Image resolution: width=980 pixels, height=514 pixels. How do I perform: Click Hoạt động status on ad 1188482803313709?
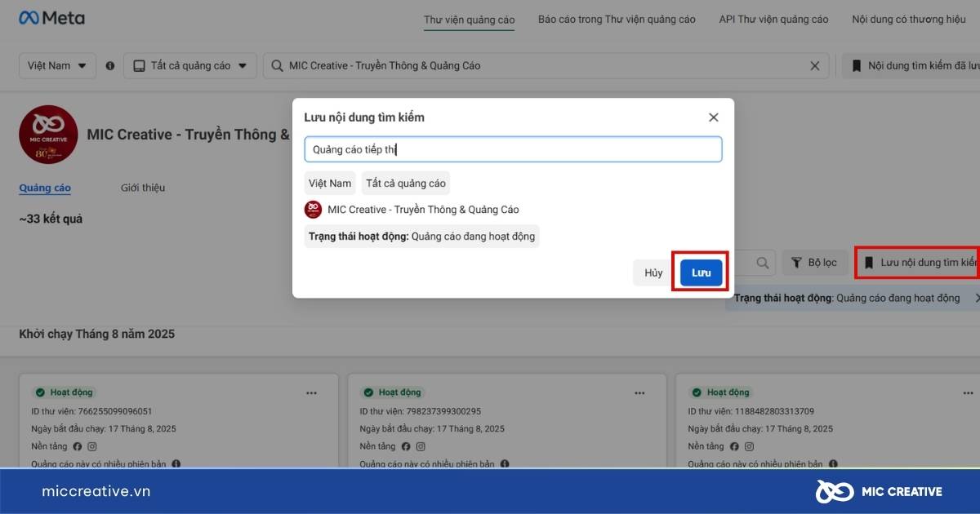[x=719, y=392]
